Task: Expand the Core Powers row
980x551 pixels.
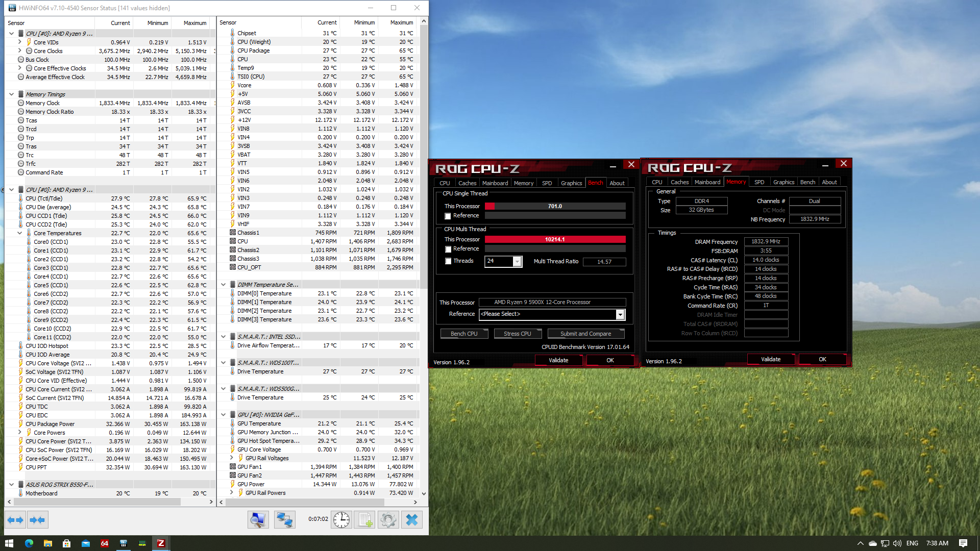Action: coord(20,433)
